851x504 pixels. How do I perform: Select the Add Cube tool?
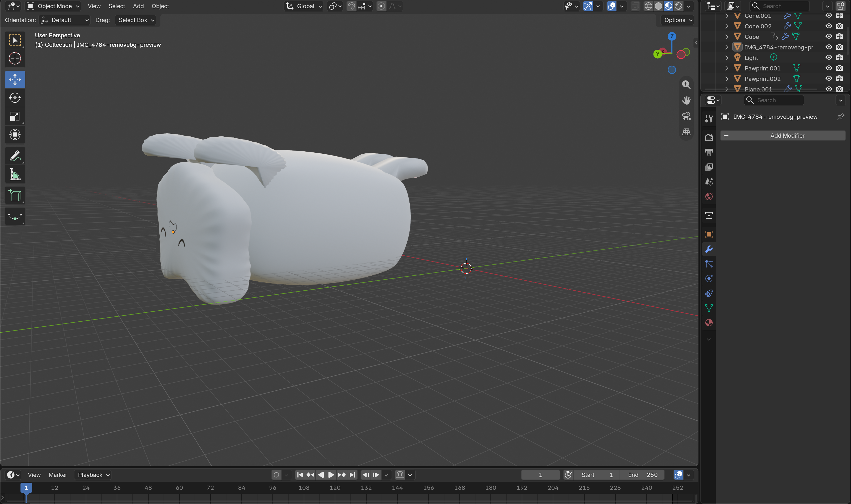15,195
